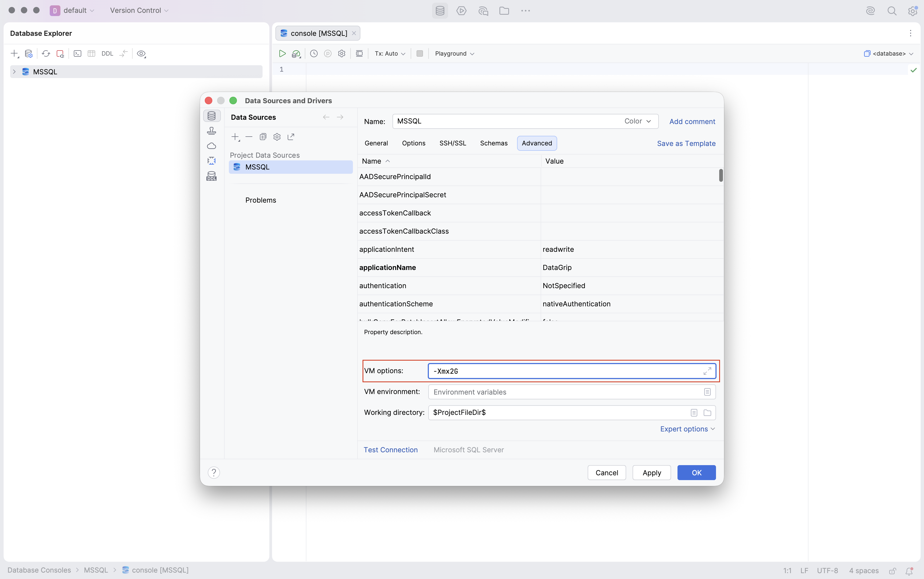Open query history clock icon
This screenshot has width=924, height=579.
coord(314,54)
